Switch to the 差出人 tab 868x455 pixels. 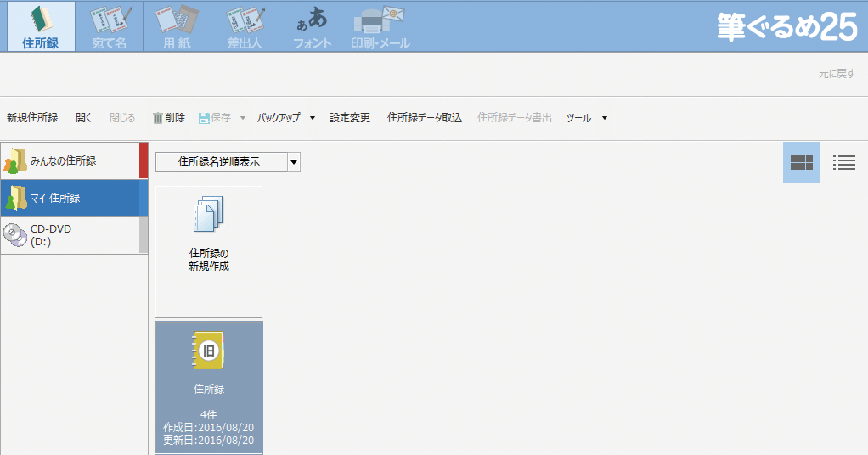(245, 26)
